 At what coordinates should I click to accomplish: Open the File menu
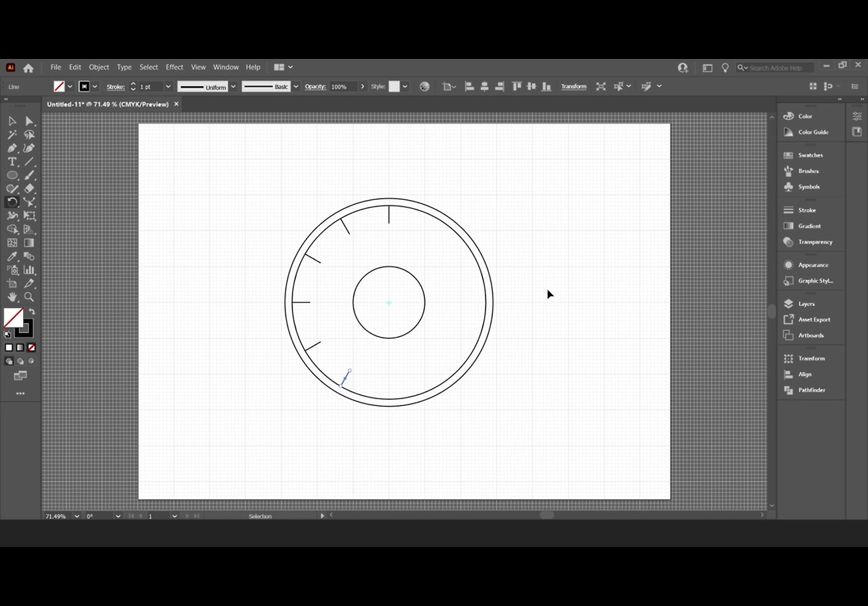[x=56, y=67]
